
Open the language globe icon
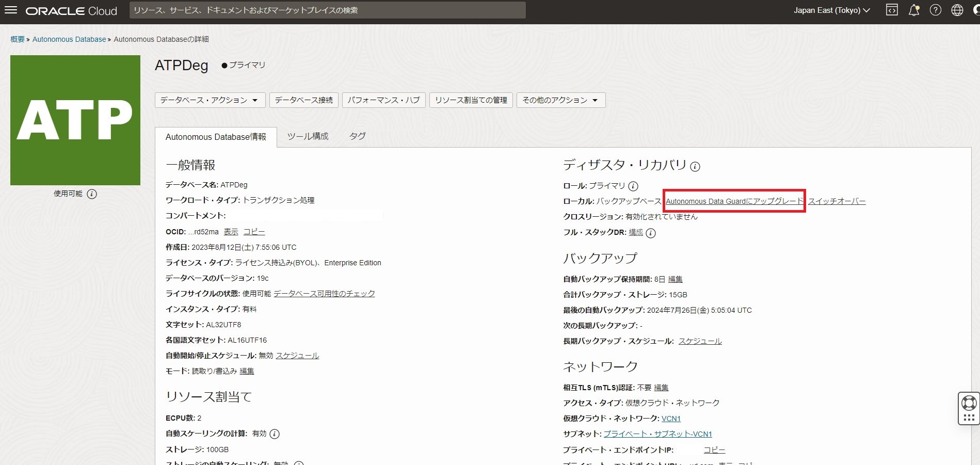pyautogui.click(x=957, y=10)
